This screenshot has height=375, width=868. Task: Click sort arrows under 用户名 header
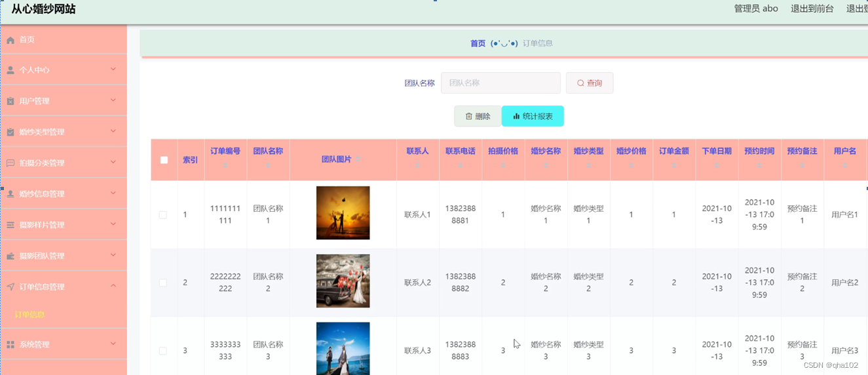click(845, 165)
